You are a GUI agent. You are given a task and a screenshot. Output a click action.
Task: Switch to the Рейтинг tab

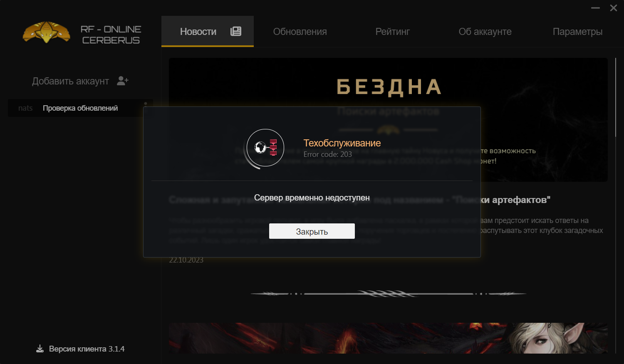coord(393,32)
